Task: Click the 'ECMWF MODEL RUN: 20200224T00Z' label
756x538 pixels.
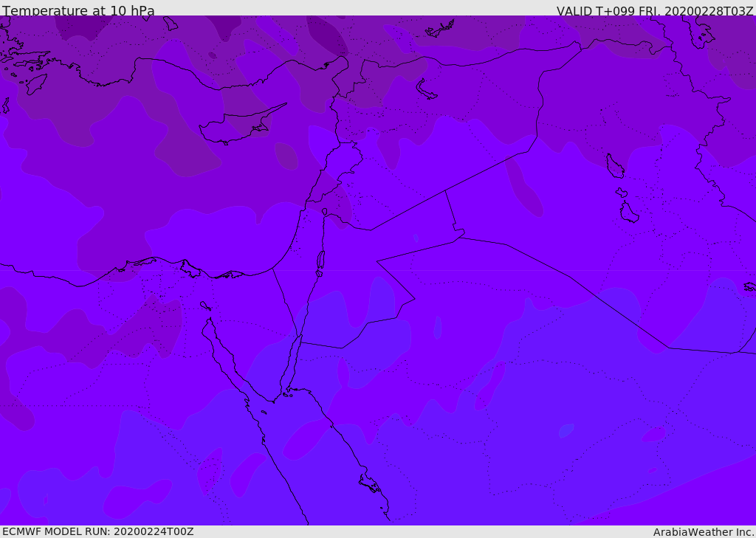Action: pos(98,531)
